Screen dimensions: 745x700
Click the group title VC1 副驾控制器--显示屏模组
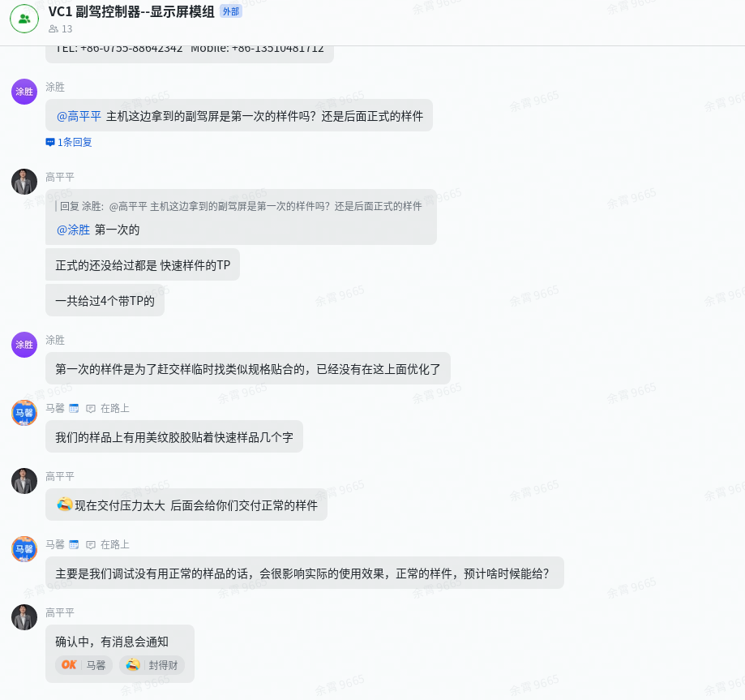point(131,11)
